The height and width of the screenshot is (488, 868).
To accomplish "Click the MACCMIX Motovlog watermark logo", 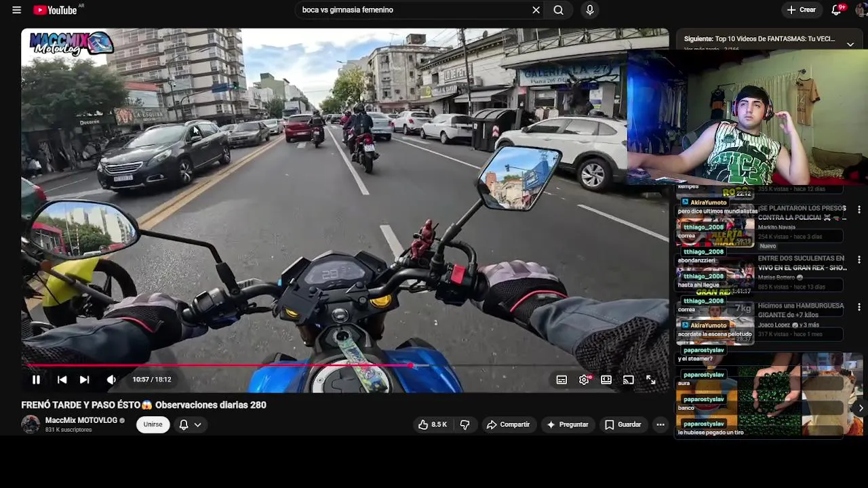I will click(71, 43).
